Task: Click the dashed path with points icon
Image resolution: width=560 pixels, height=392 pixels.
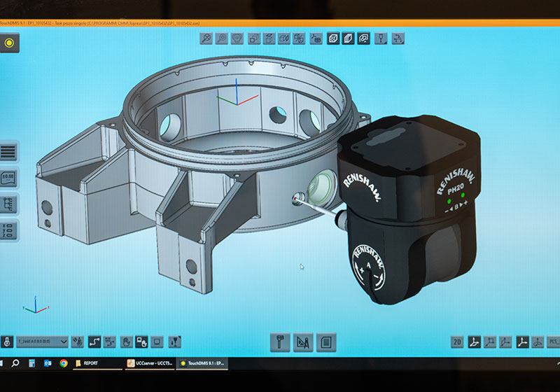Action: pos(110,342)
